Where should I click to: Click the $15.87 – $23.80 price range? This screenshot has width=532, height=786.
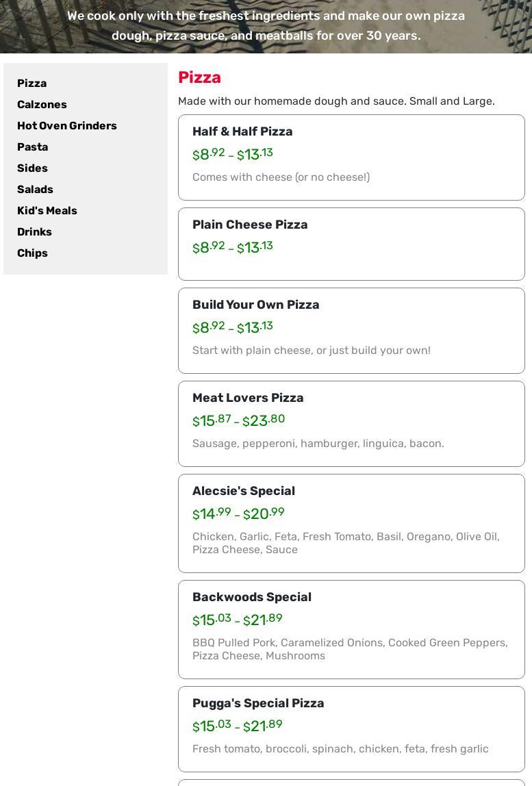[x=238, y=420]
